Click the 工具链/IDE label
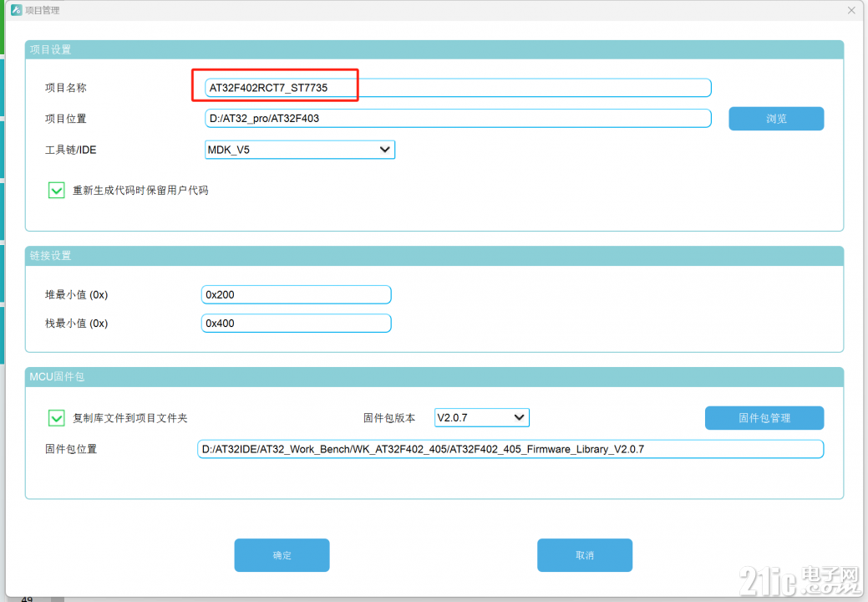The height and width of the screenshot is (602, 868). [70, 150]
